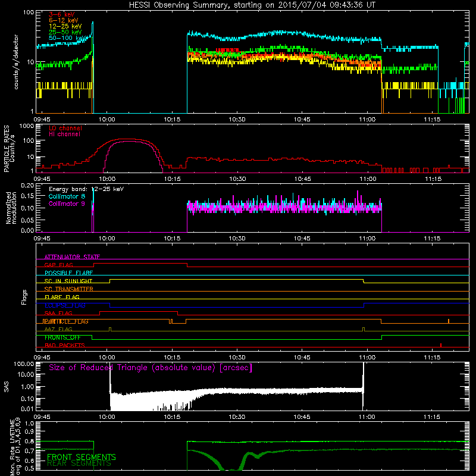The width and height of the screenshot is (476, 476).
Task: Click the BAD PACKETS flag label
Action: click(x=65, y=345)
